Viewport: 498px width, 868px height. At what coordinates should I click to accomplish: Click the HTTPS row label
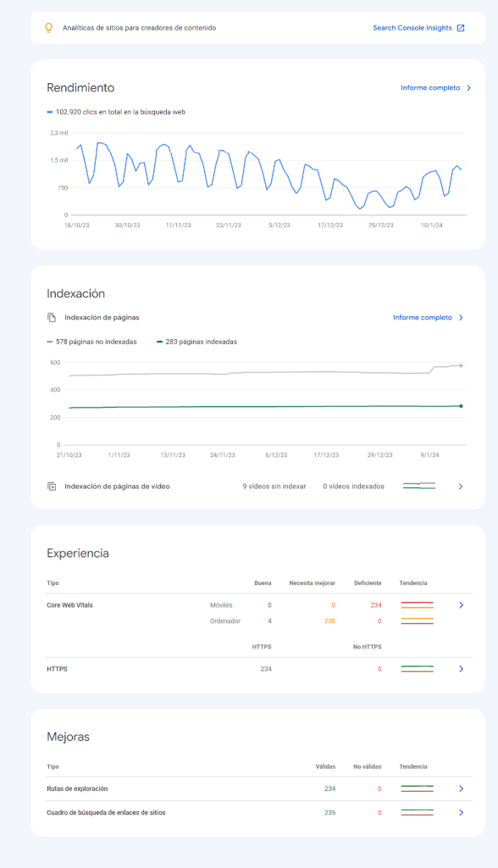pyautogui.click(x=57, y=669)
